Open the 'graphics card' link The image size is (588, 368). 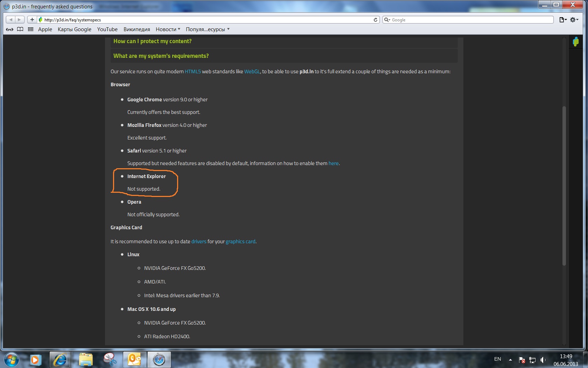[240, 241]
